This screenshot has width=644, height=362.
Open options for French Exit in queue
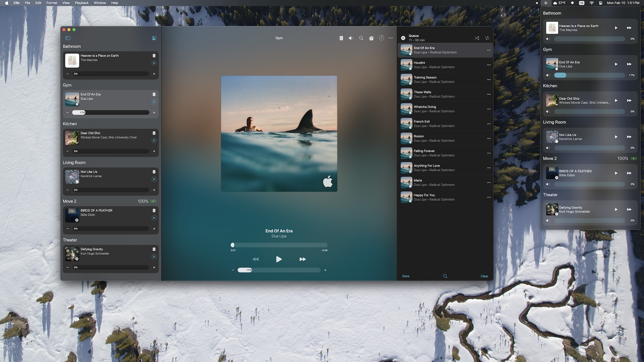tap(489, 124)
